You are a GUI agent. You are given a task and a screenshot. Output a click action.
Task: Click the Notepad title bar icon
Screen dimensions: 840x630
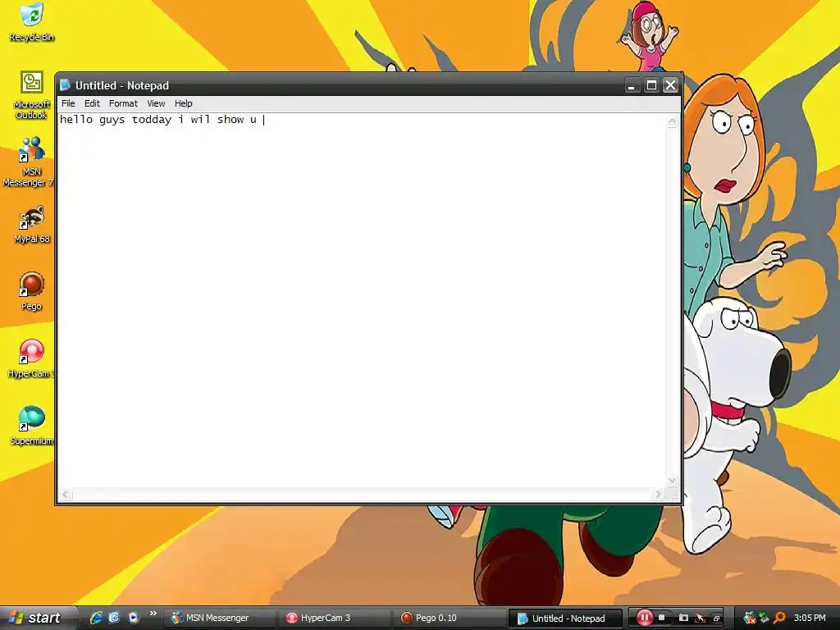66,85
